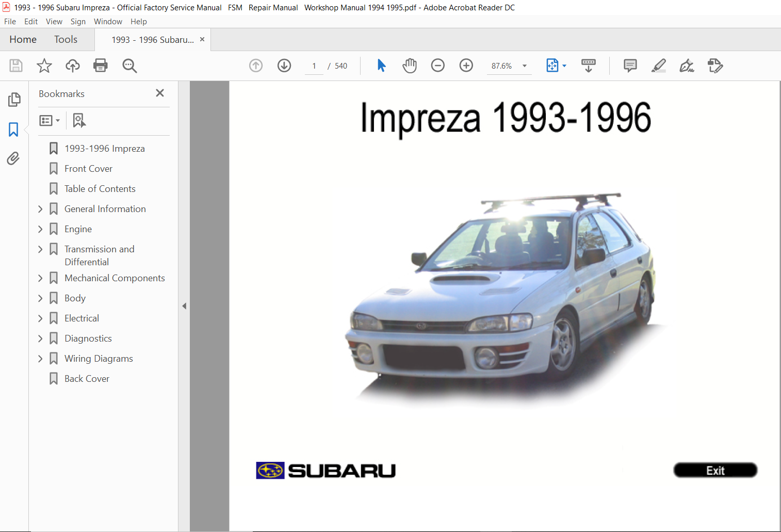Viewport: 781px width, 532px height.
Task: Open the File menu
Action: [10, 22]
